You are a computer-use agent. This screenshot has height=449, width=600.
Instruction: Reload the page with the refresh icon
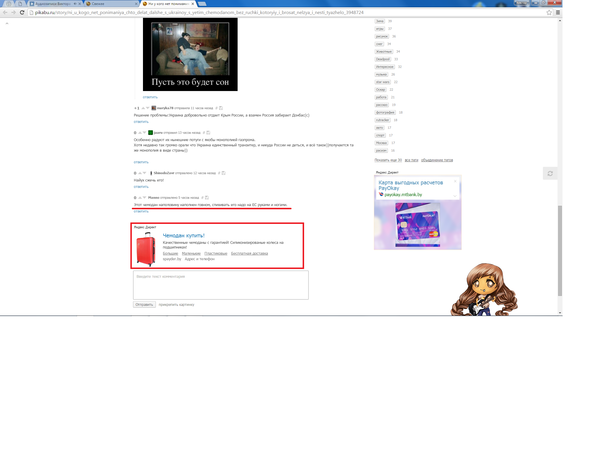[22, 12]
